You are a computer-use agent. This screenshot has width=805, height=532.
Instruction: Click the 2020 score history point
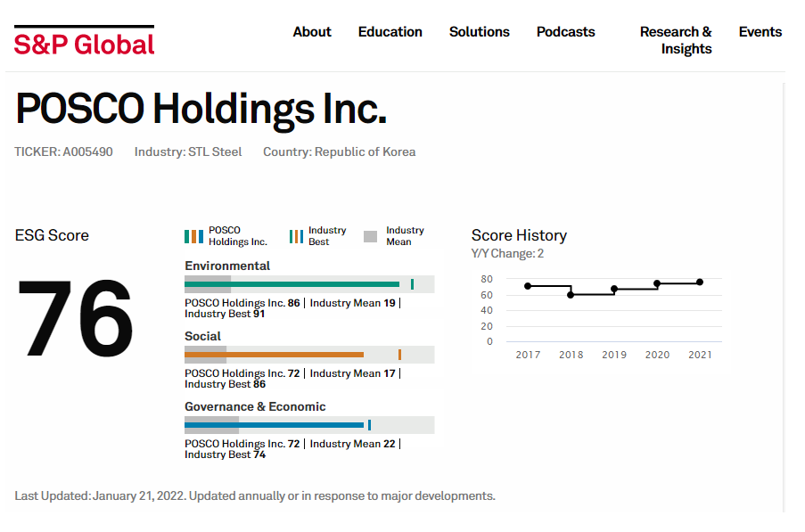[x=657, y=283]
